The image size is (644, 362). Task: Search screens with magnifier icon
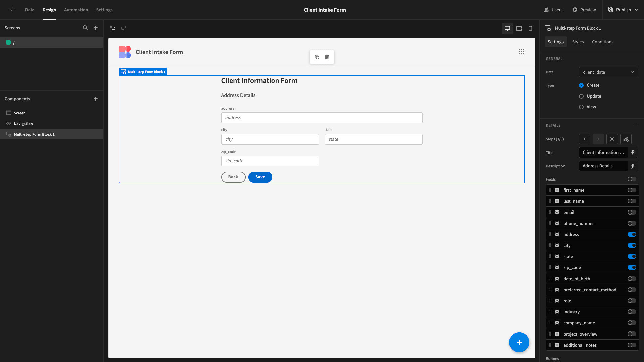[85, 28]
